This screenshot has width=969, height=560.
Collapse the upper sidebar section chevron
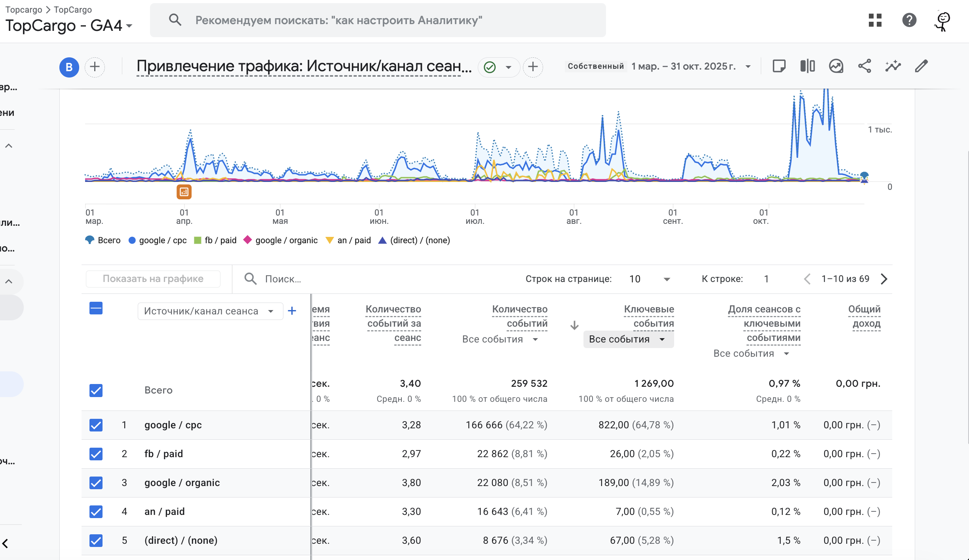(9, 146)
